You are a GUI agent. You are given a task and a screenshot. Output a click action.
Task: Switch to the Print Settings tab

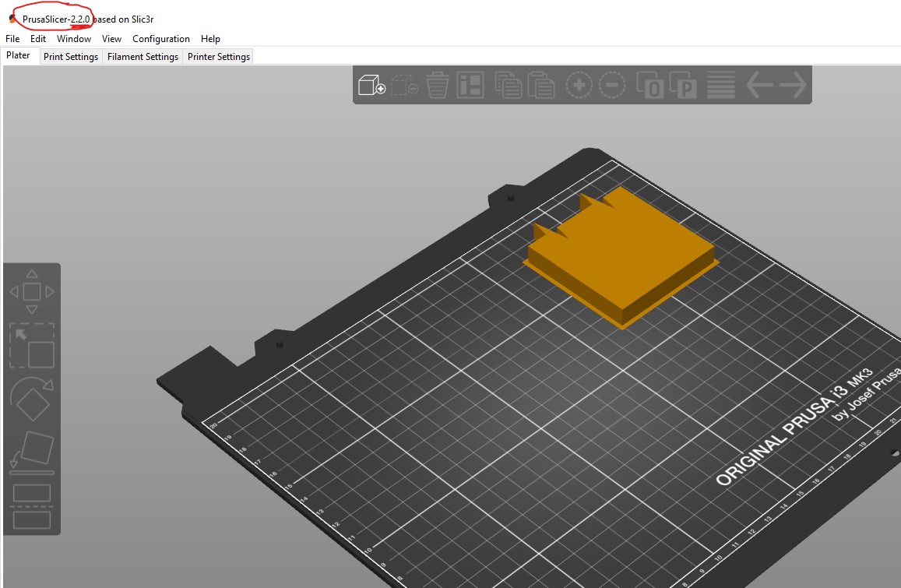[x=71, y=56]
